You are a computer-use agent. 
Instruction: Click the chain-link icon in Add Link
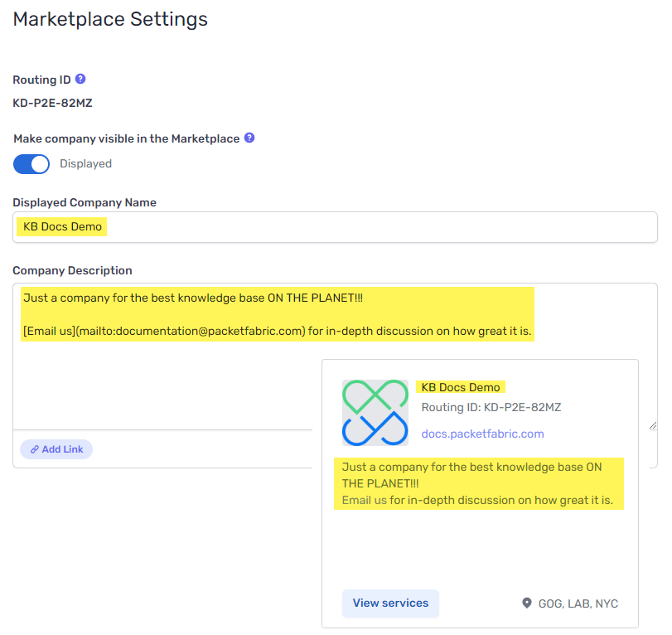pos(35,449)
